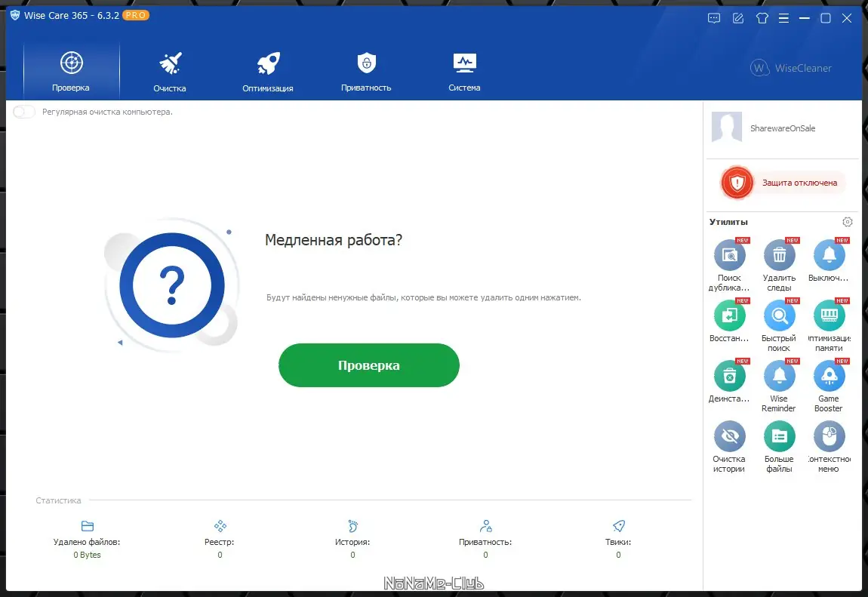The image size is (868, 597).
Task: Open the Очистка истории tool
Action: point(729,437)
